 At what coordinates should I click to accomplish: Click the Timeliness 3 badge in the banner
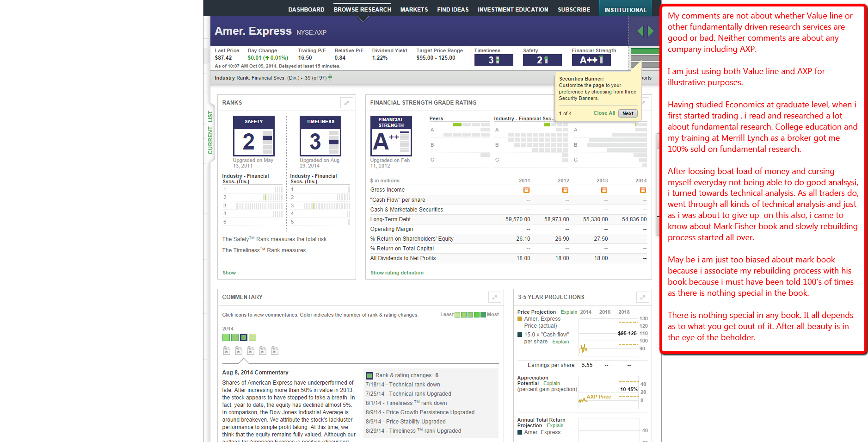[494, 60]
